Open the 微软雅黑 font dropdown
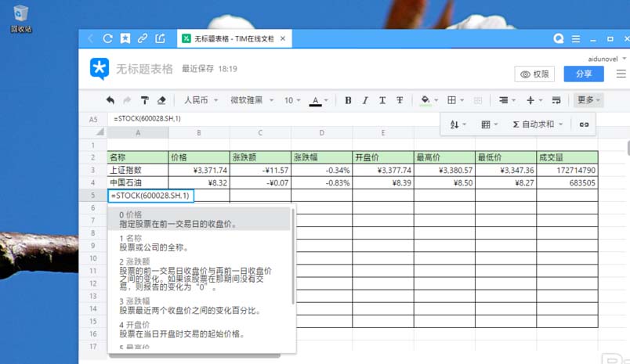 pos(252,100)
